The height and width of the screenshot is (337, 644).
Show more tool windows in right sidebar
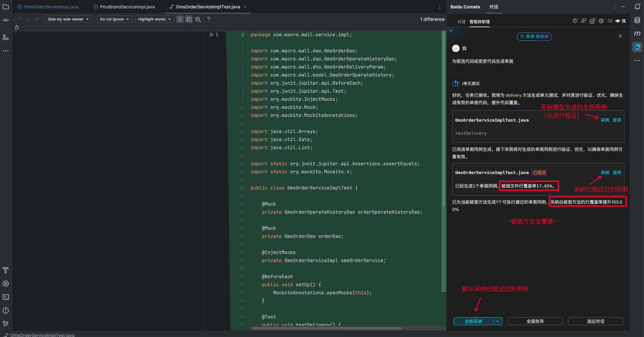tap(637, 60)
